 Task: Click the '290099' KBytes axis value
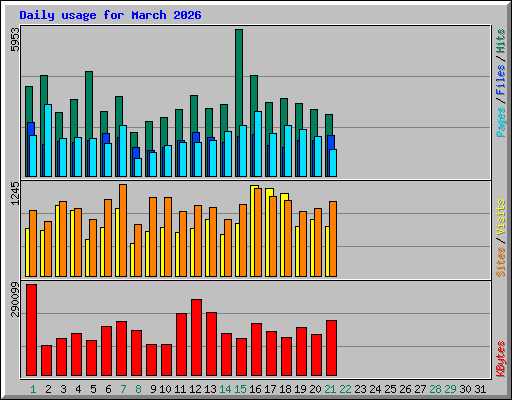pos(15,299)
